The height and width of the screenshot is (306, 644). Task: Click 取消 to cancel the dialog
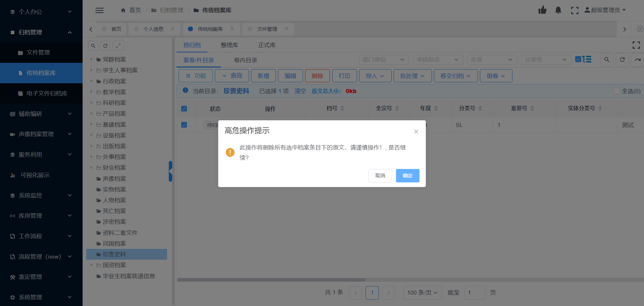pos(380,176)
